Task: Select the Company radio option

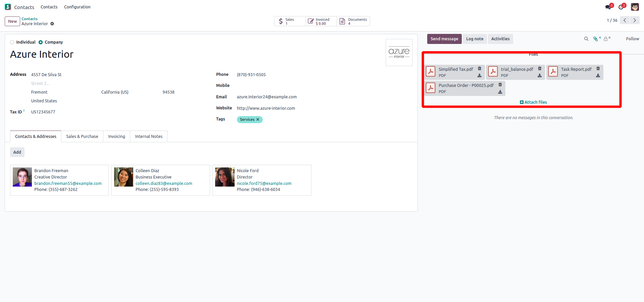Action: click(x=41, y=42)
